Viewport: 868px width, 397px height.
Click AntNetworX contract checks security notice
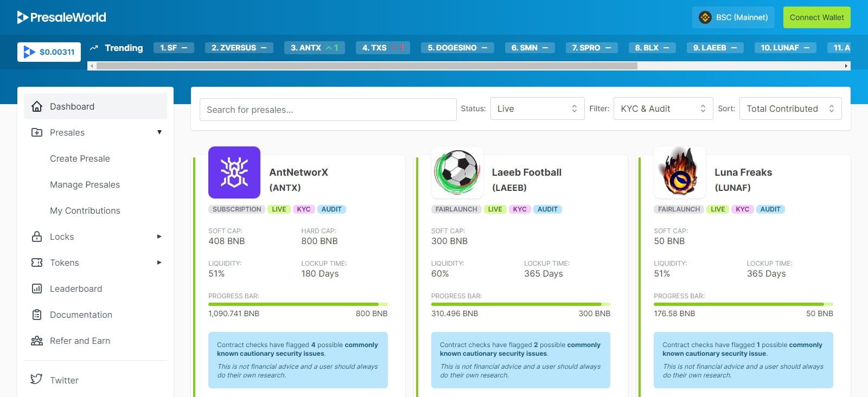point(298,360)
